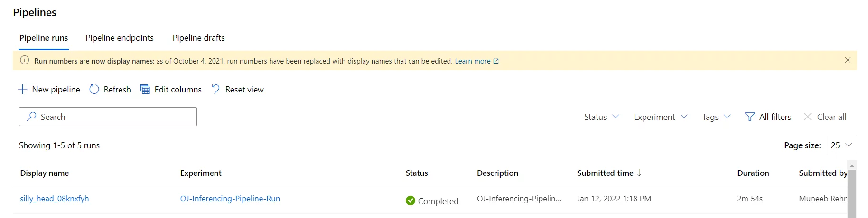
Task: Click the New pipeline plus icon
Action: click(22, 89)
